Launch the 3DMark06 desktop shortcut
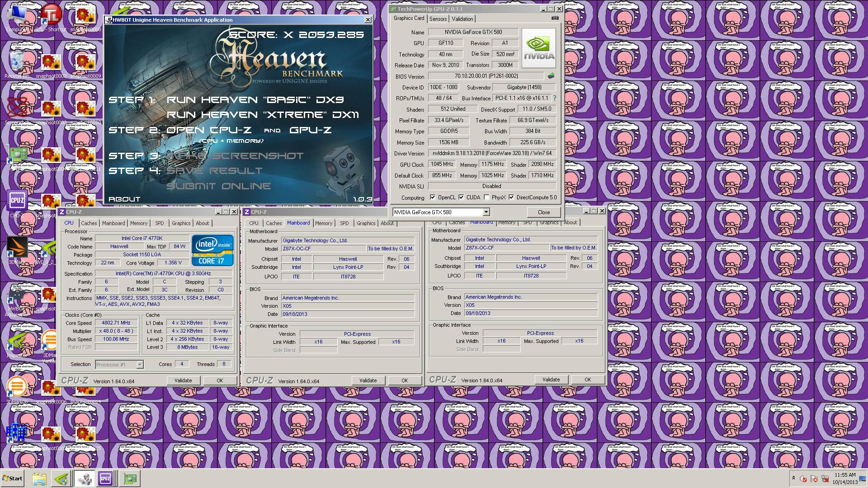868x488 pixels. [x=17, y=390]
